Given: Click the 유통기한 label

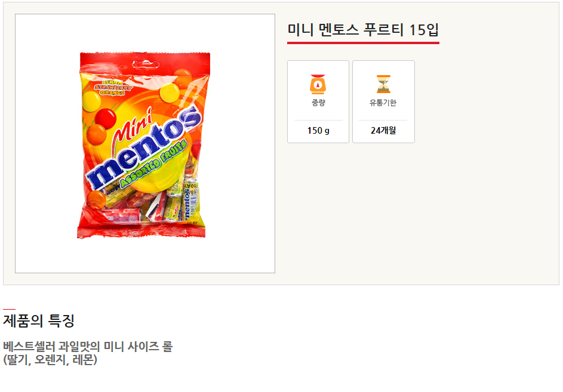Looking at the screenshot, I should (x=383, y=103).
